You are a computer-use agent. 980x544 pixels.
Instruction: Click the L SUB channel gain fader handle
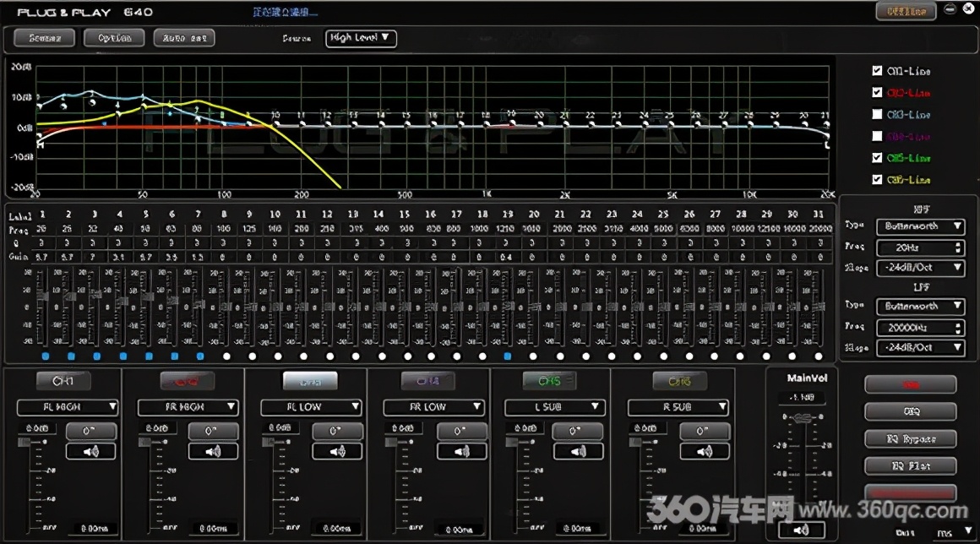[x=511, y=442]
